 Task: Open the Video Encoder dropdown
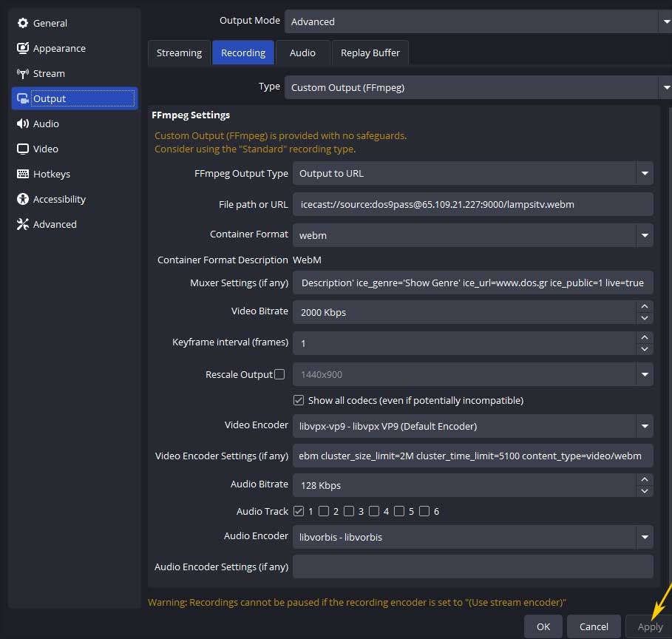(645, 426)
